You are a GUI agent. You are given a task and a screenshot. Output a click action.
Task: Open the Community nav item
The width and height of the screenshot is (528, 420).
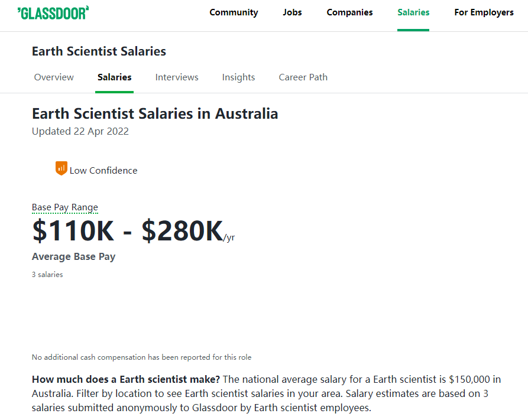click(234, 12)
